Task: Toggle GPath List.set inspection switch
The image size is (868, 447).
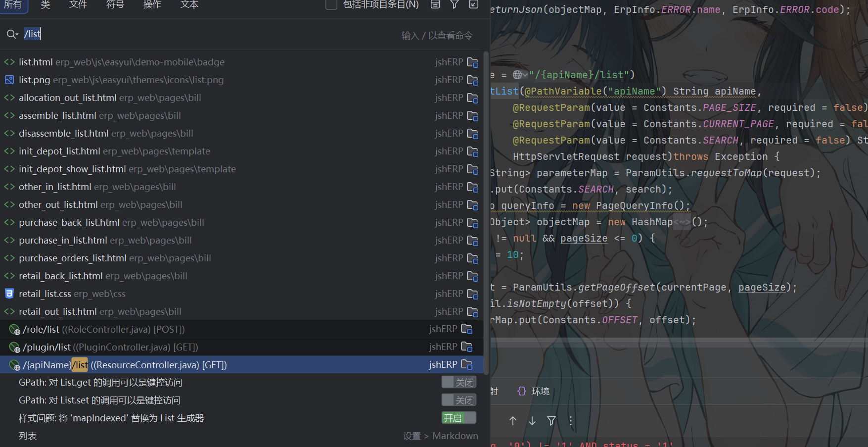Action: [x=459, y=400]
